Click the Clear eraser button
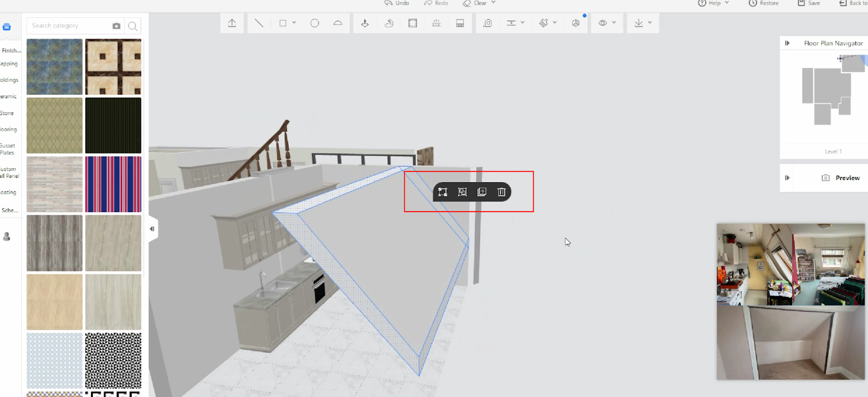This screenshot has width=868, height=397. tap(475, 3)
